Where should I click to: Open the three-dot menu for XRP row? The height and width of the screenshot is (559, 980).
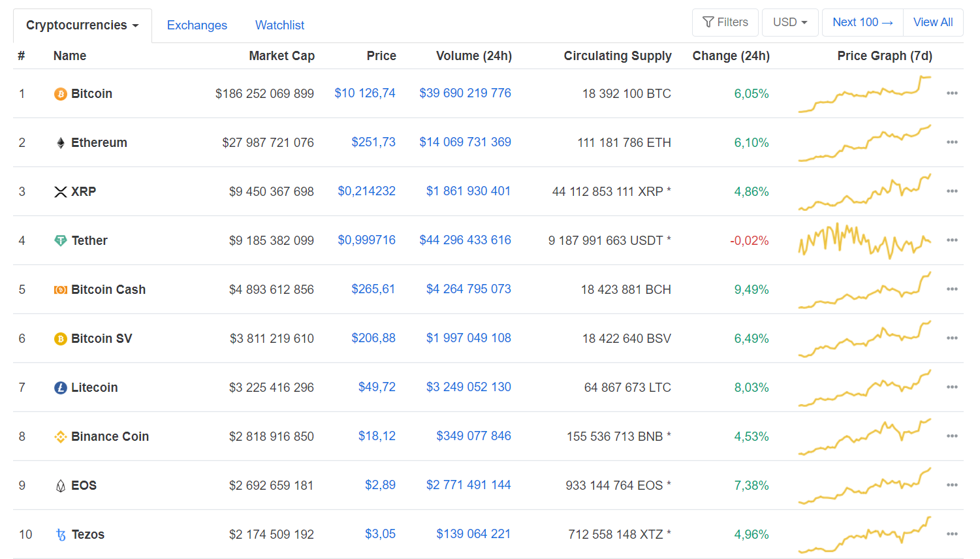pyautogui.click(x=952, y=191)
